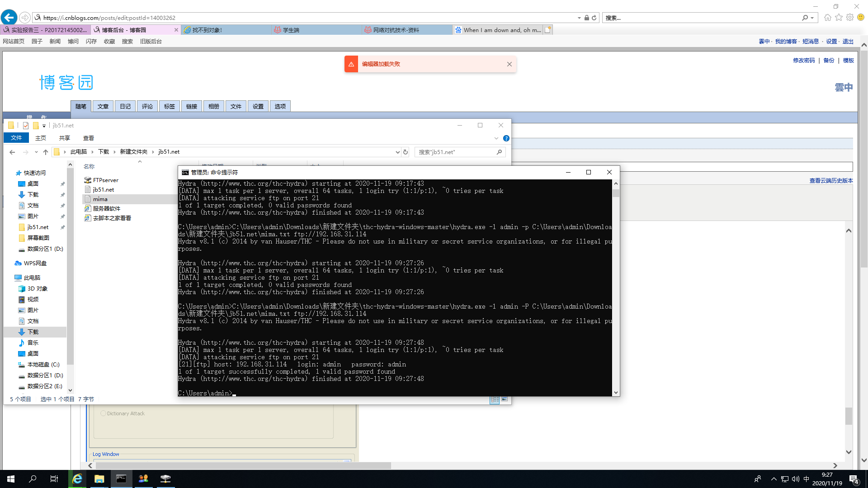Screen dimensions: 868x488
Task: Open the Command Prompt taskbar icon
Action: tap(121, 479)
